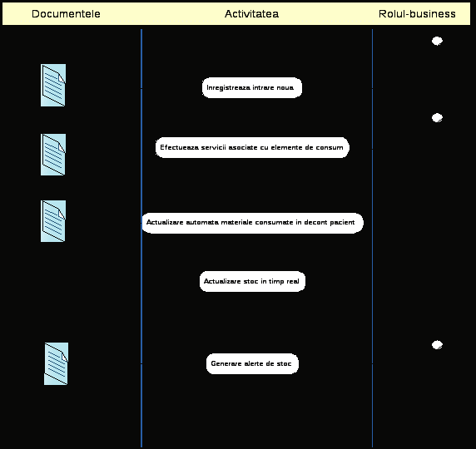476x449 pixels.
Task: Select document icon beside Inregistreaza intrare noua
Action: [53, 86]
